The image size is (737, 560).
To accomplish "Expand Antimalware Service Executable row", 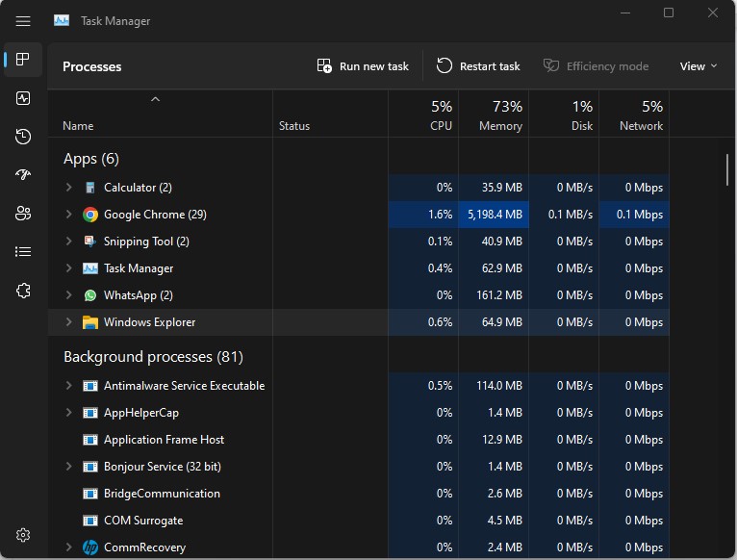I will [x=68, y=385].
